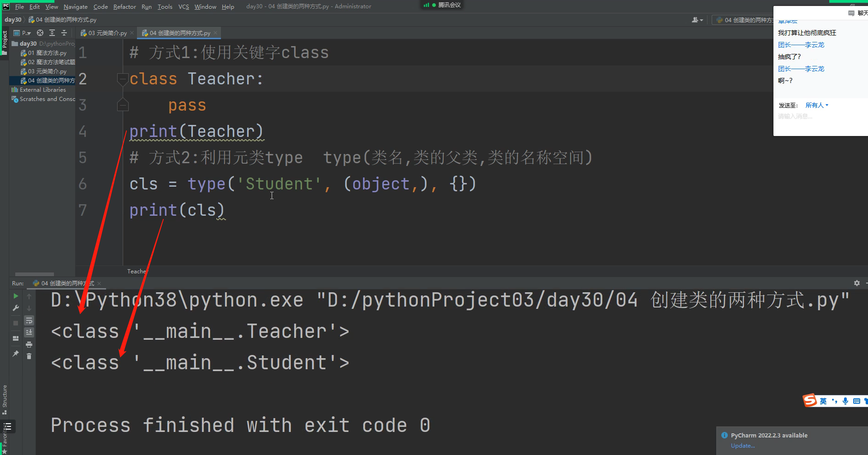Click the Sogou soft keyboard icon
The height and width of the screenshot is (455, 868).
pyautogui.click(x=856, y=401)
